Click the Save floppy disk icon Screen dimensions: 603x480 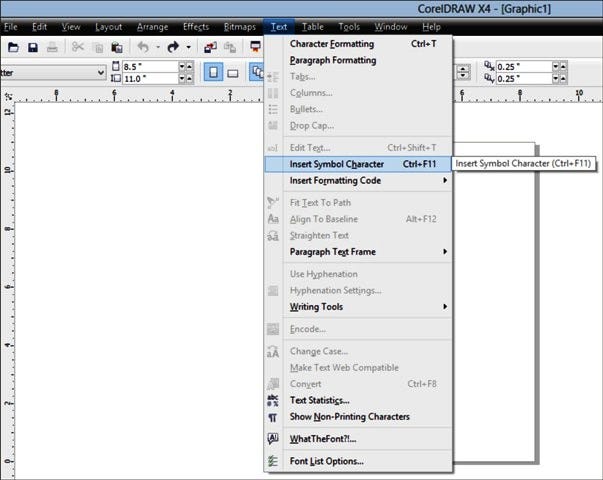[x=33, y=47]
